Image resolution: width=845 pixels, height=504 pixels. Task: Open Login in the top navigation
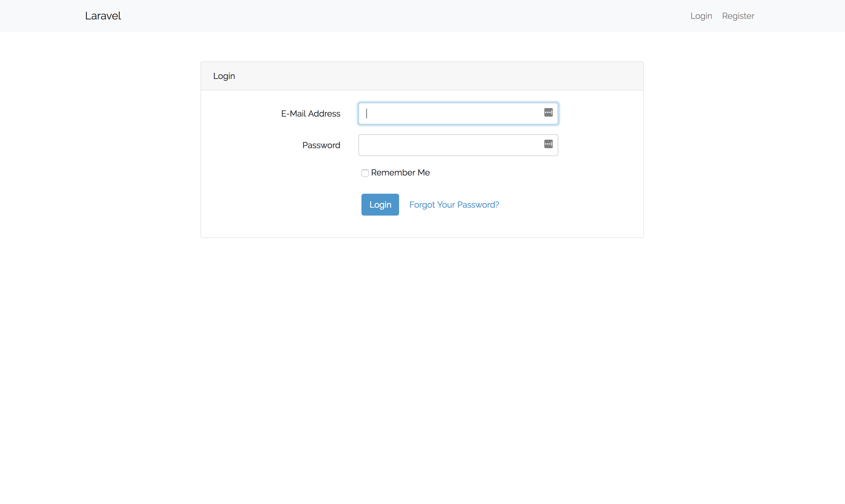click(x=701, y=16)
